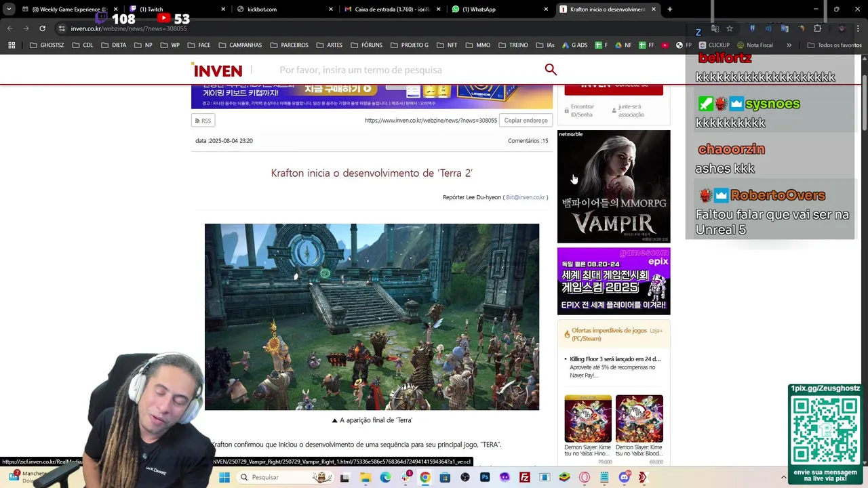
Task: Click the Comentários :15 link
Action: tap(528, 141)
